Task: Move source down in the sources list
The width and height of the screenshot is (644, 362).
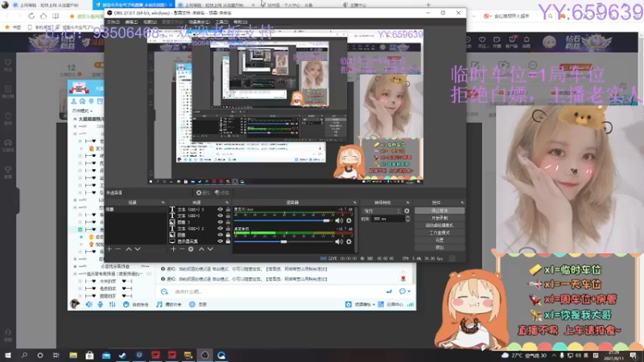Action: coord(210,249)
